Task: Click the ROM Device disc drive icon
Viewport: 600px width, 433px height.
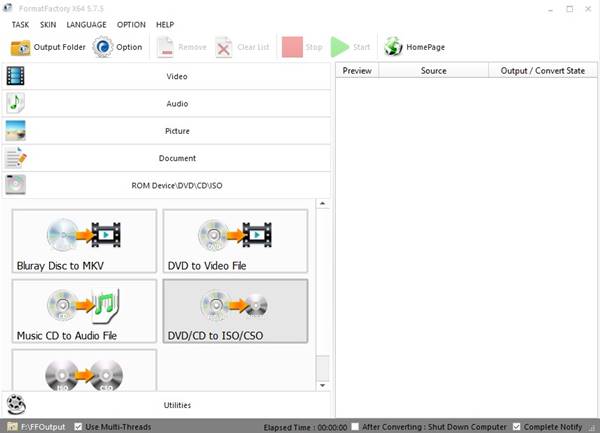Action: tap(15, 185)
